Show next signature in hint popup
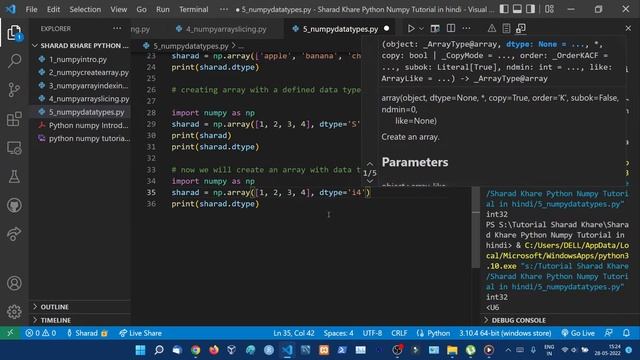 click(370, 181)
